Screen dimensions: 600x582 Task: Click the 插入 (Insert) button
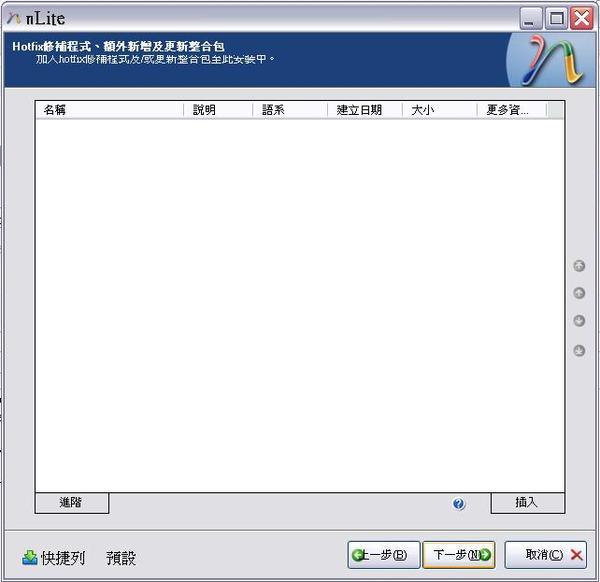528,503
